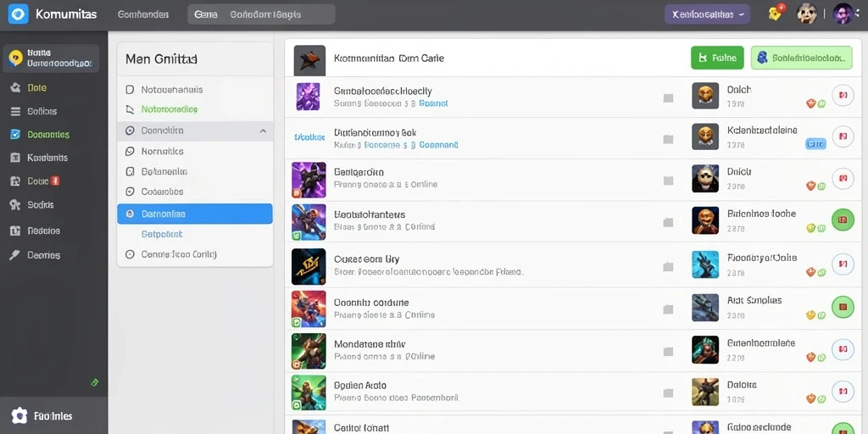Toggle the round button in the Dolole row

[843, 392]
